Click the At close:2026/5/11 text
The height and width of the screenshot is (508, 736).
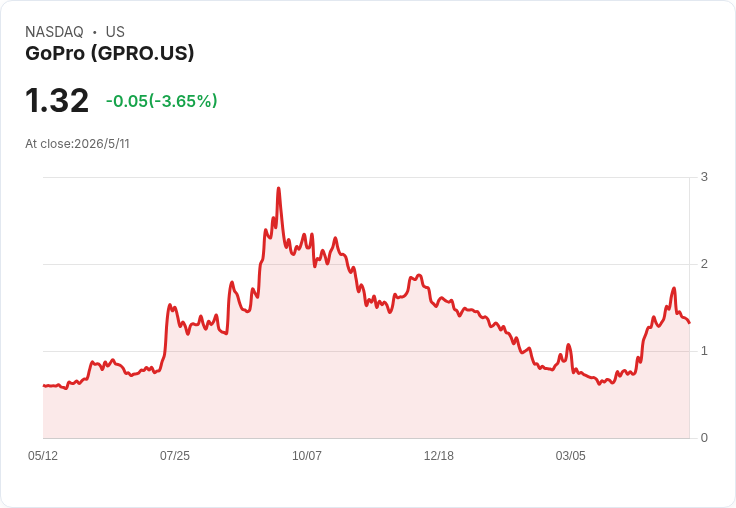point(77,144)
